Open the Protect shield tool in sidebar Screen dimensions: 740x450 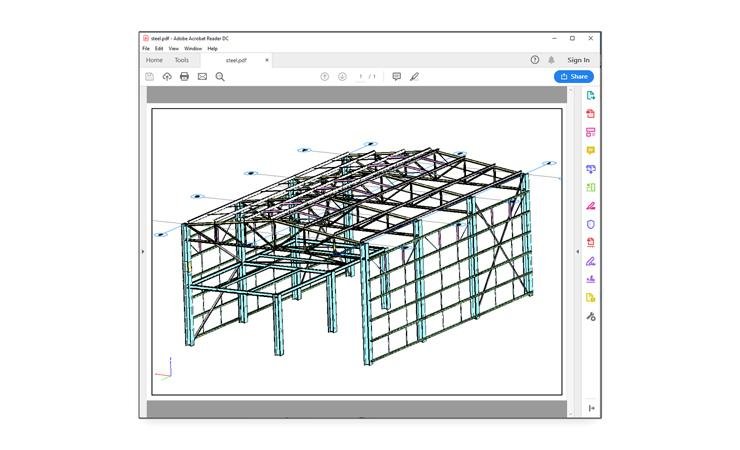[x=590, y=224]
